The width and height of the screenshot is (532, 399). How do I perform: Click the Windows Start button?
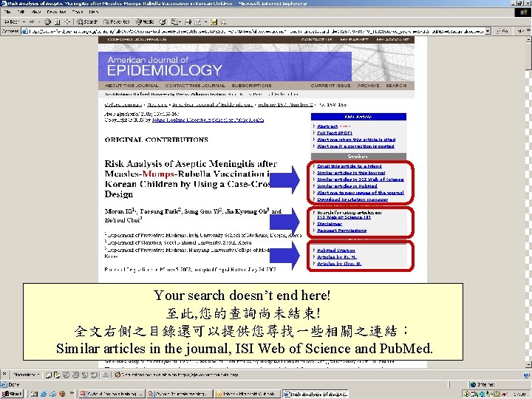tap(12, 394)
